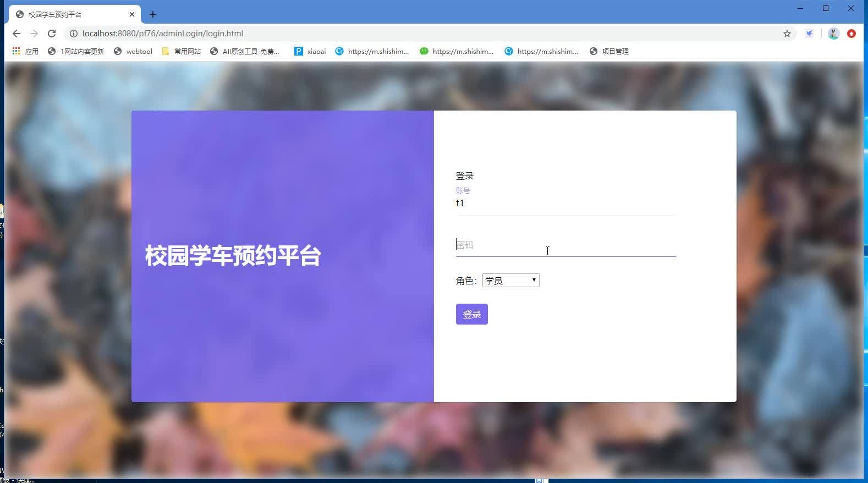The height and width of the screenshot is (483, 868).
Task: Select the 校园学车预约平台 browser tab
Action: (x=75, y=14)
